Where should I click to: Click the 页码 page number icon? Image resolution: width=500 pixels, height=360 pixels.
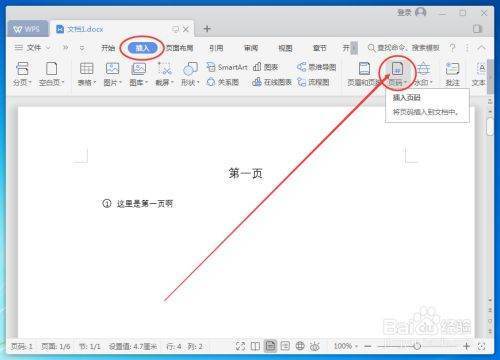pyautogui.click(x=397, y=69)
